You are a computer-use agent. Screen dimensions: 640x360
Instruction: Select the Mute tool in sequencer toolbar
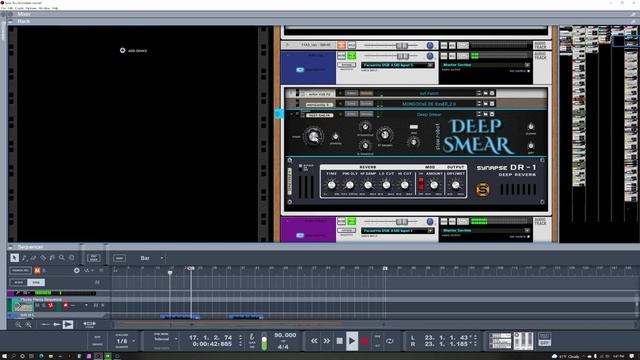52,258
